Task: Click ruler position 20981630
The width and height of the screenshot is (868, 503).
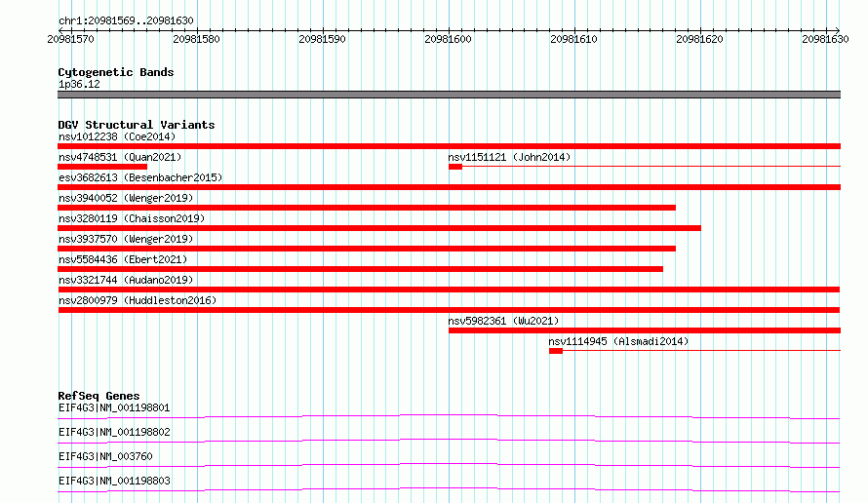Action: pos(825,39)
